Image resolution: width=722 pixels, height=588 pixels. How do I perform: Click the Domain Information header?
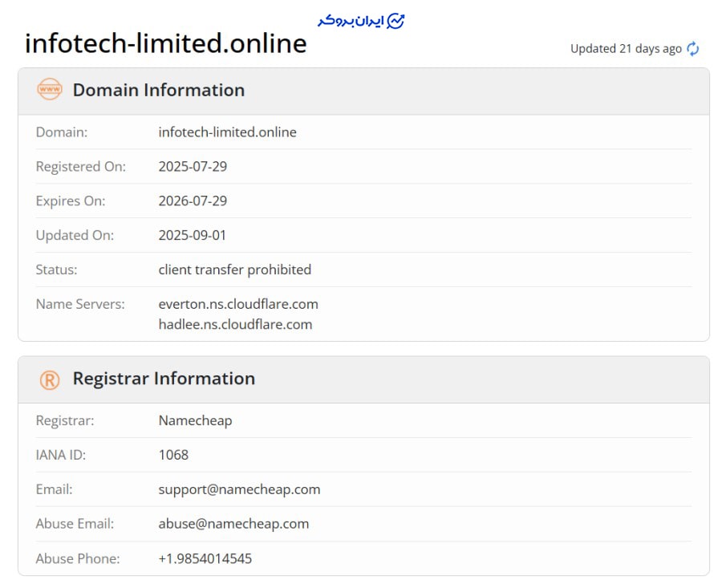click(x=159, y=90)
